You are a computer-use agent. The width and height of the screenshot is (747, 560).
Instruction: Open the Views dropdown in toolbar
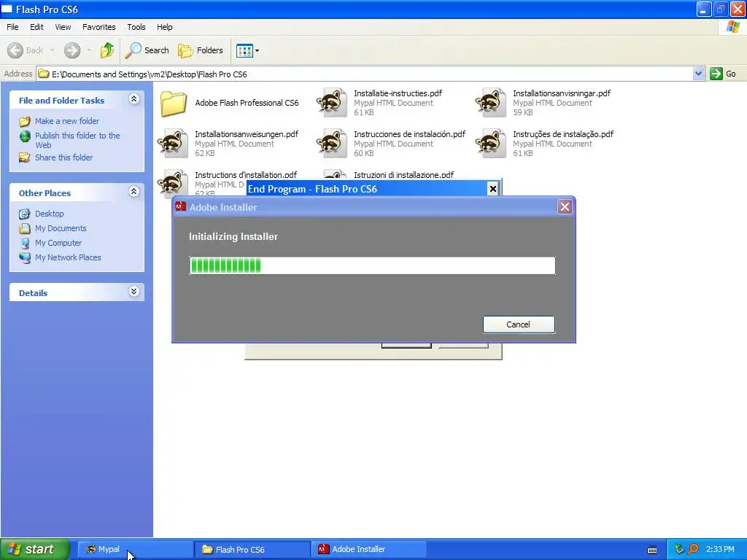click(x=248, y=50)
